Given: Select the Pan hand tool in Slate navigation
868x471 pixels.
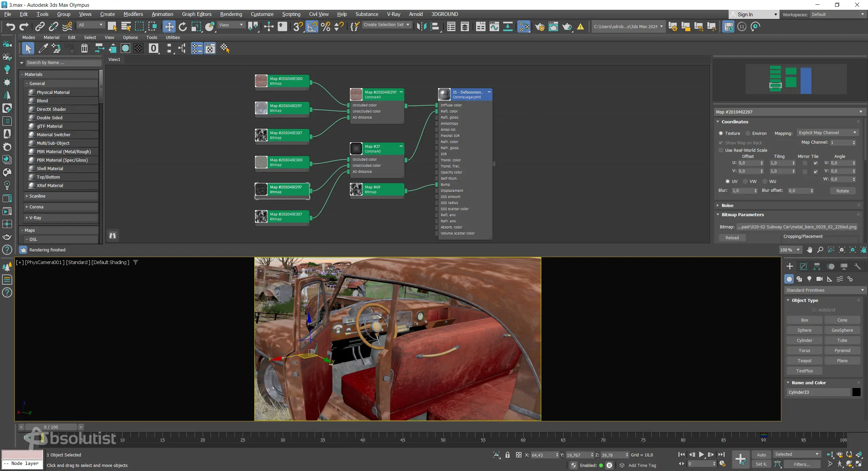Looking at the screenshot, I should click(809, 250).
